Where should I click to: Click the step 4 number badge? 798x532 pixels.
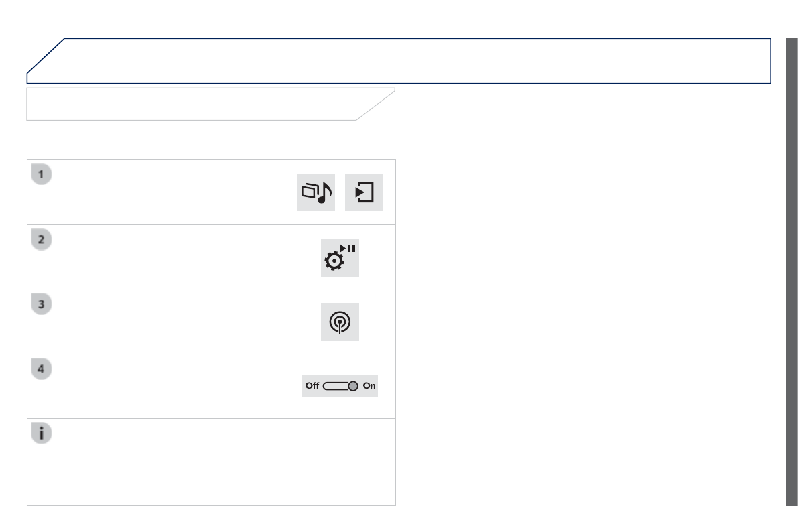[42, 369]
